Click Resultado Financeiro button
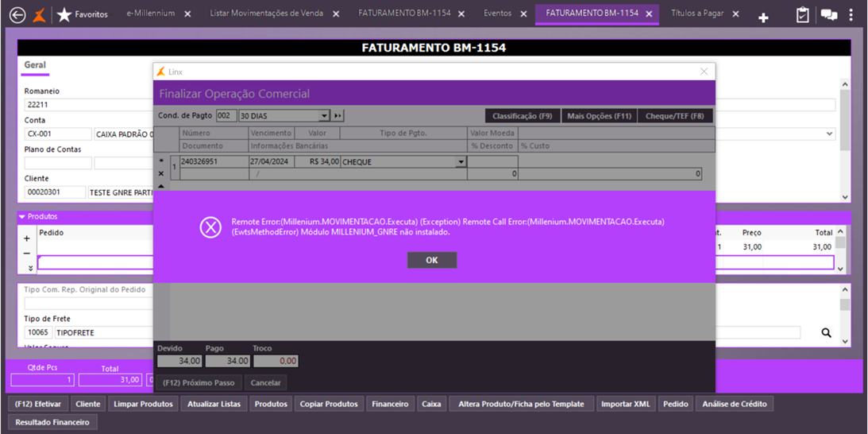The image size is (868, 434). [x=52, y=422]
